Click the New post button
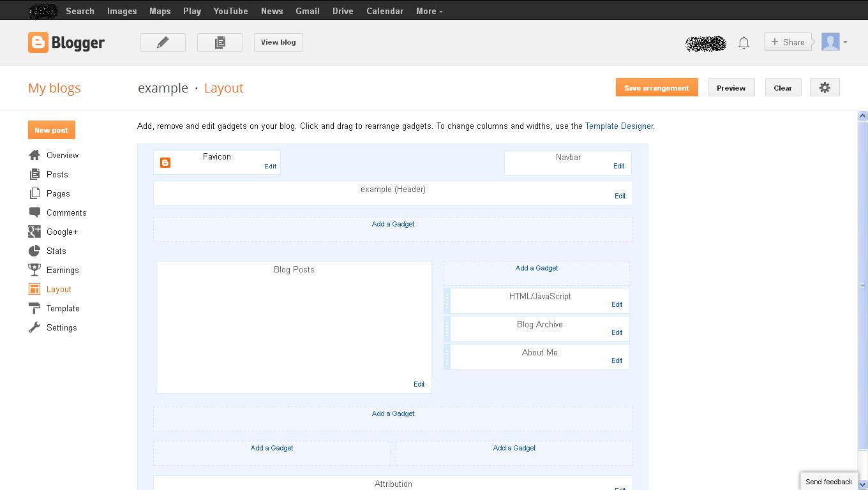 tap(51, 130)
